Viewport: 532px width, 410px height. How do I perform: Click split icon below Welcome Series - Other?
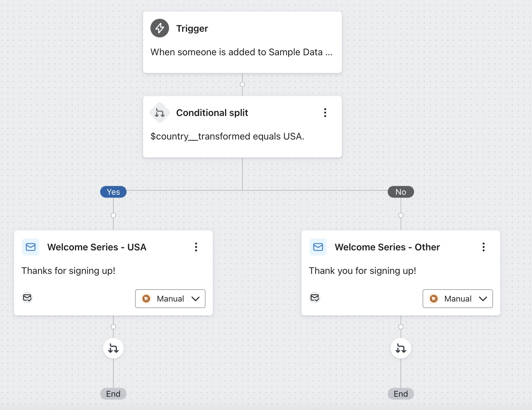pyautogui.click(x=401, y=348)
